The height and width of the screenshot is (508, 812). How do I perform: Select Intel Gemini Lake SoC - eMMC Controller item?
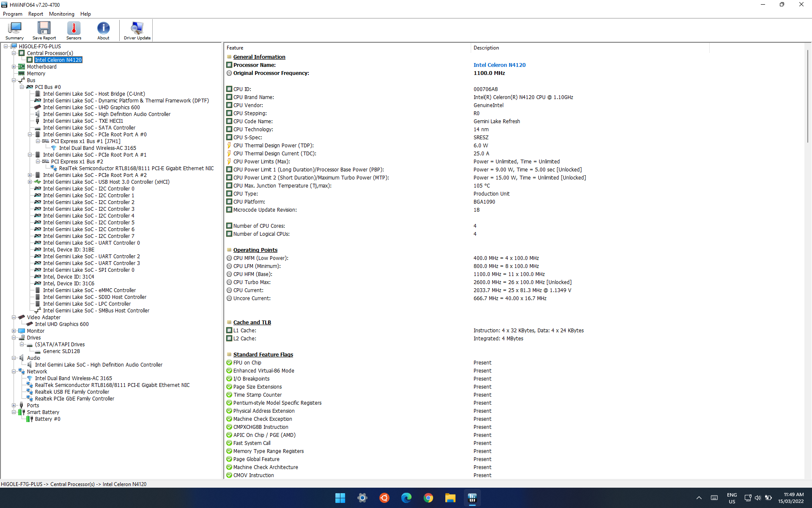pos(89,290)
